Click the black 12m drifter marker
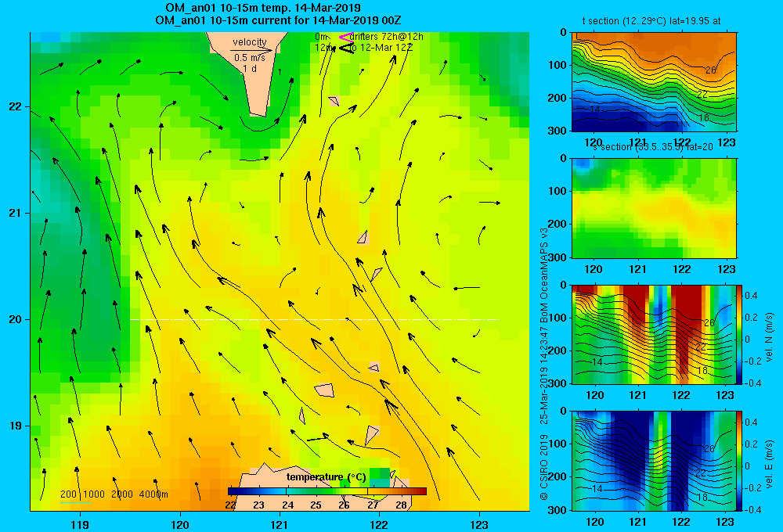This screenshot has height=532, width=783. pyautogui.click(x=346, y=48)
